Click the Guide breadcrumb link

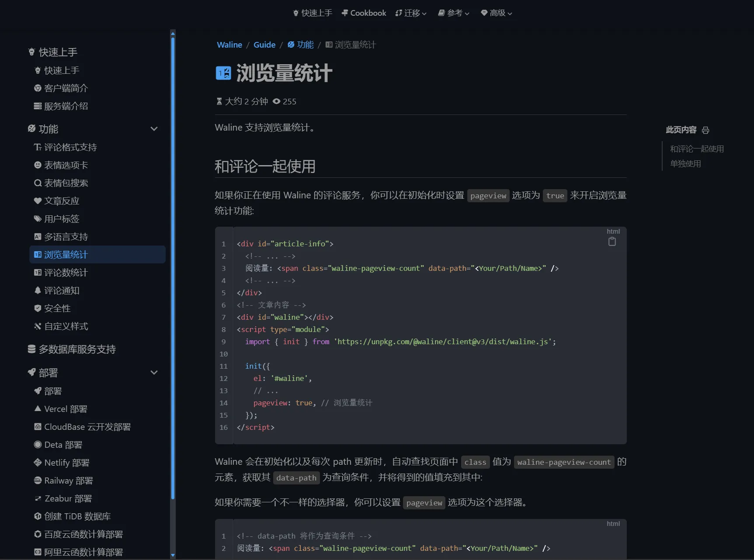coord(264,45)
